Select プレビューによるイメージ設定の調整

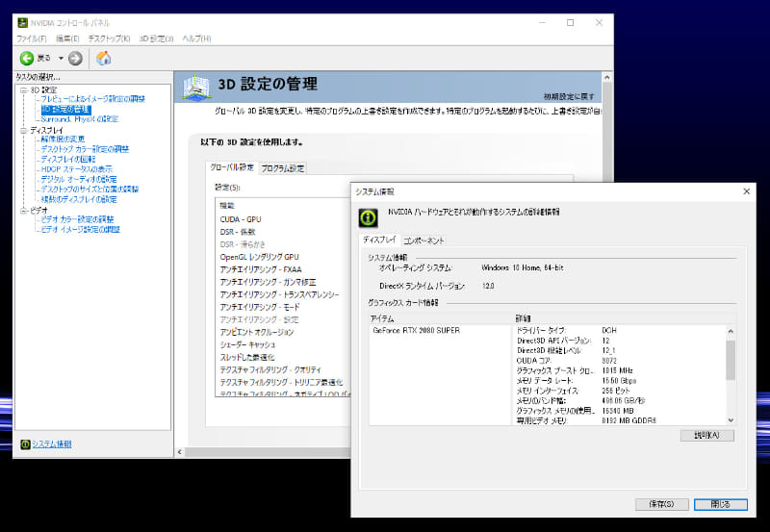tap(92, 99)
